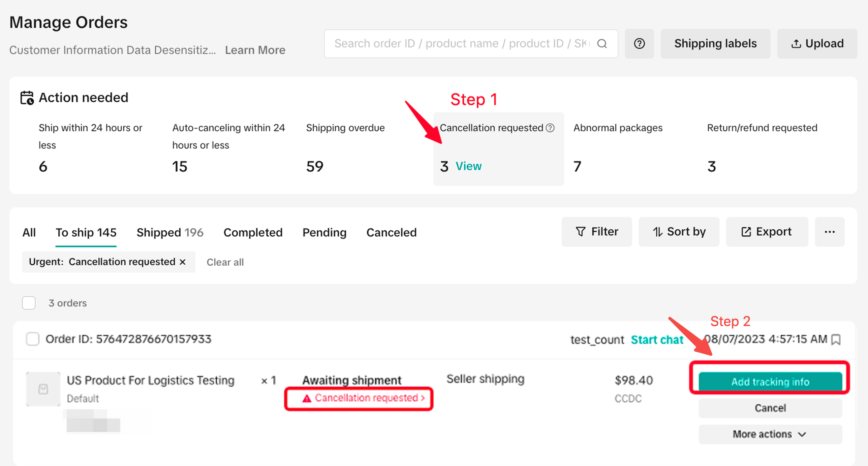The height and width of the screenshot is (466, 868).
Task: Open the three-dot more options menu
Action: pos(829,232)
